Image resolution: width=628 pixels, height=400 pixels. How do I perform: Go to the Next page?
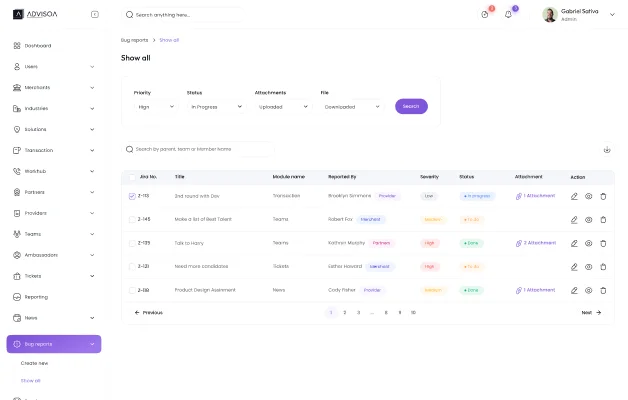[592, 312]
